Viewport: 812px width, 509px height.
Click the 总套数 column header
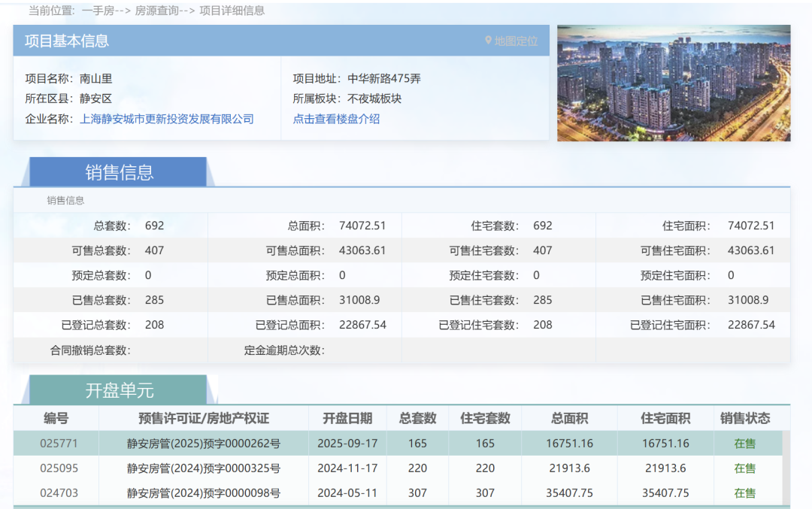[x=417, y=418]
